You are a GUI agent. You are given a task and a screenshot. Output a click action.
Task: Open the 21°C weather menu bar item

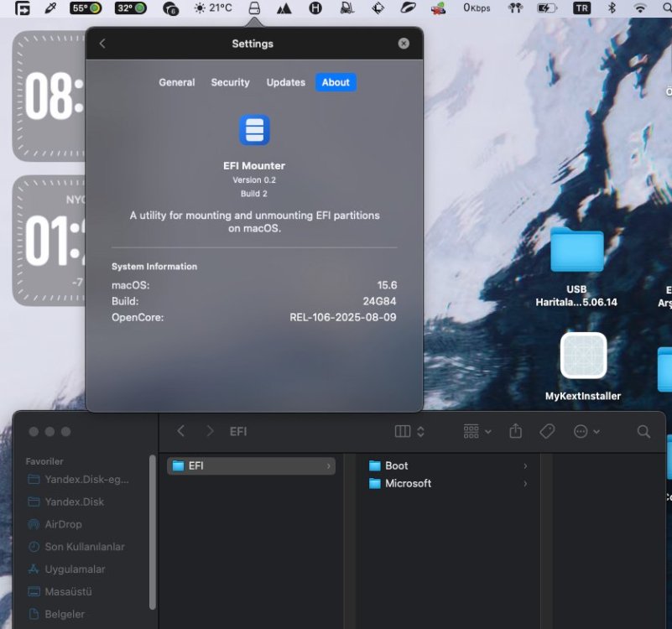click(x=213, y=8)
